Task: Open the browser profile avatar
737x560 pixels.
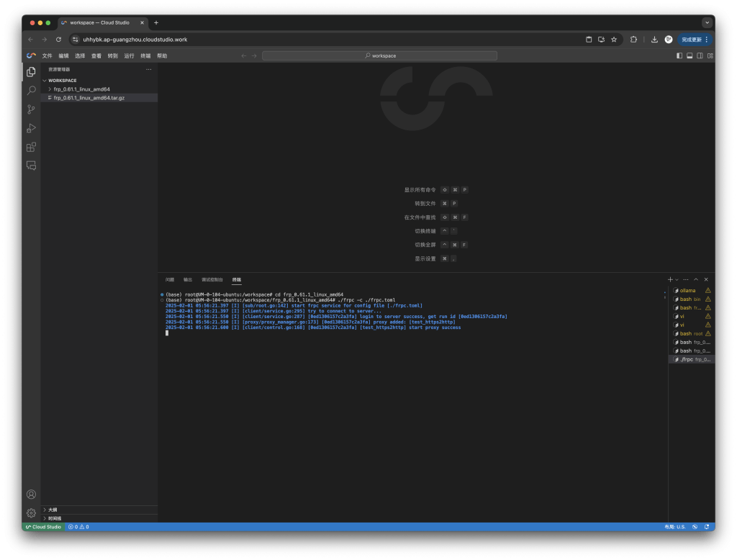Action: pyautogui.click(x=669, y=40)
